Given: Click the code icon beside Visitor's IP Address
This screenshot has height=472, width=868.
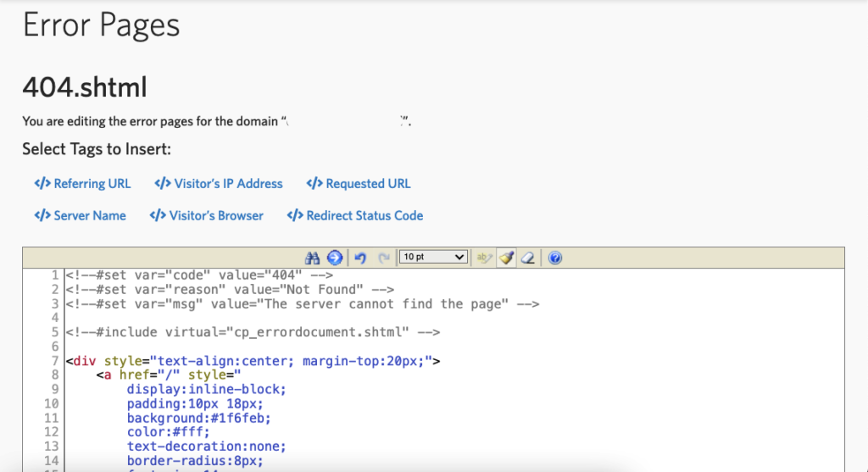Looking at the screenshot, I should pos(163,184).
